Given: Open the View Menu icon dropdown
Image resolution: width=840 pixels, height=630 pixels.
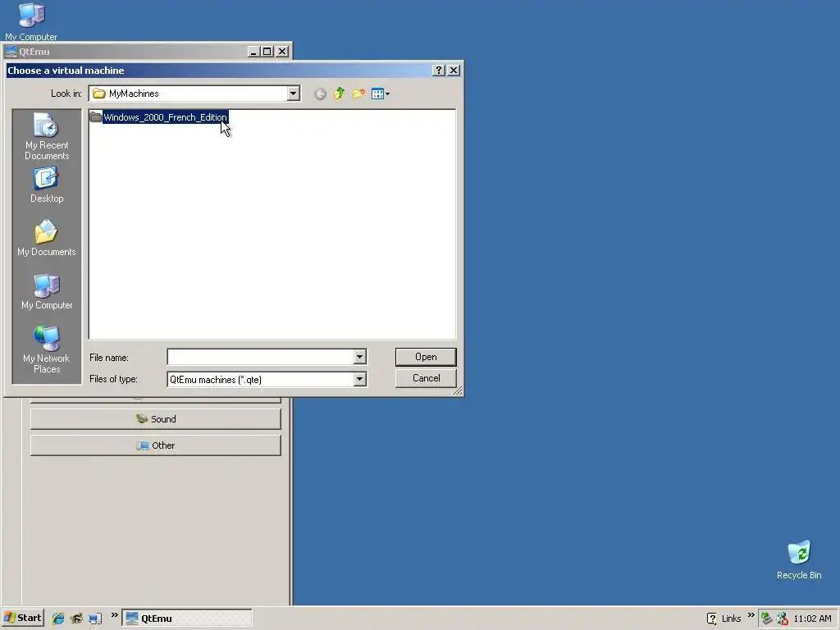Looking at the screenshot, I should click(x=380, y=94).
